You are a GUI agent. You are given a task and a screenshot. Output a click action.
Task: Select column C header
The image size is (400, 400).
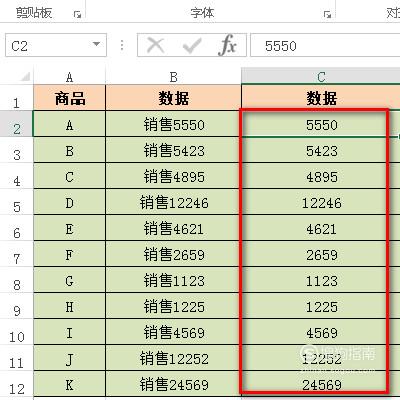pos(321,76)
